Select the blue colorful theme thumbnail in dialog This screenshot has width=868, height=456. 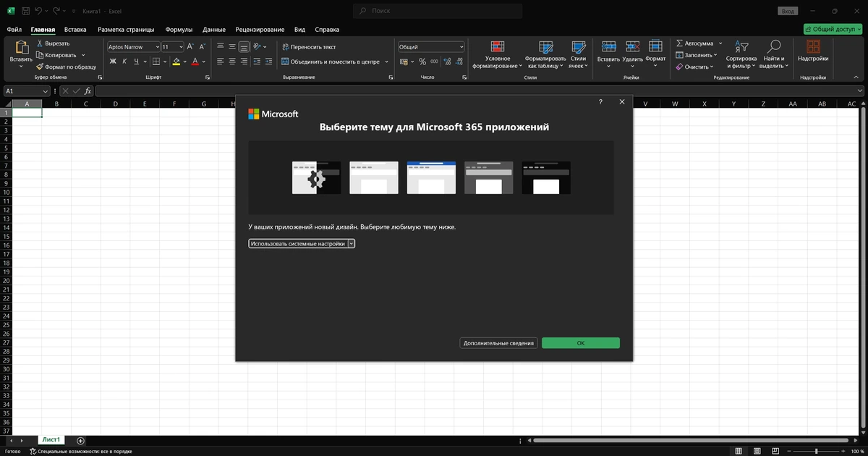pos(431,177)
